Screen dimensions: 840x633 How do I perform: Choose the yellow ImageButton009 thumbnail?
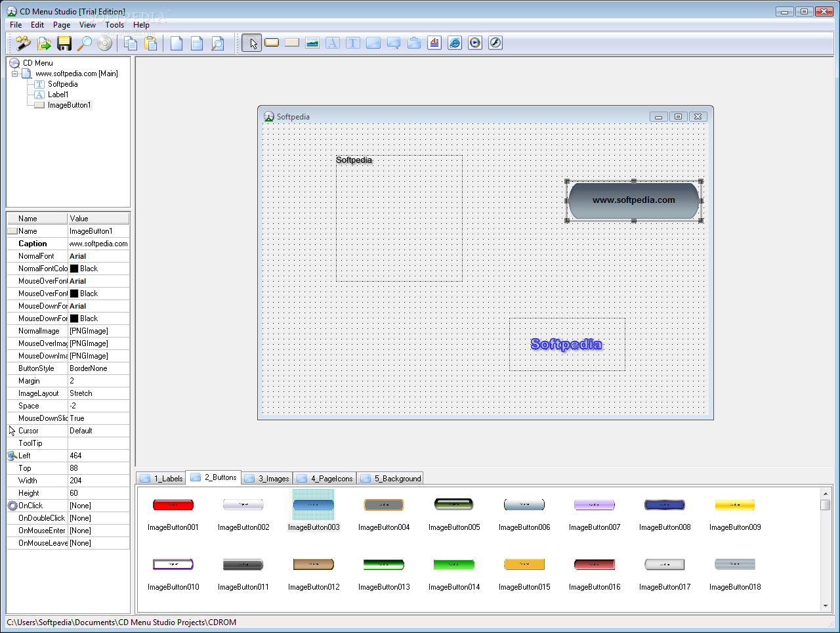point(735,505)
